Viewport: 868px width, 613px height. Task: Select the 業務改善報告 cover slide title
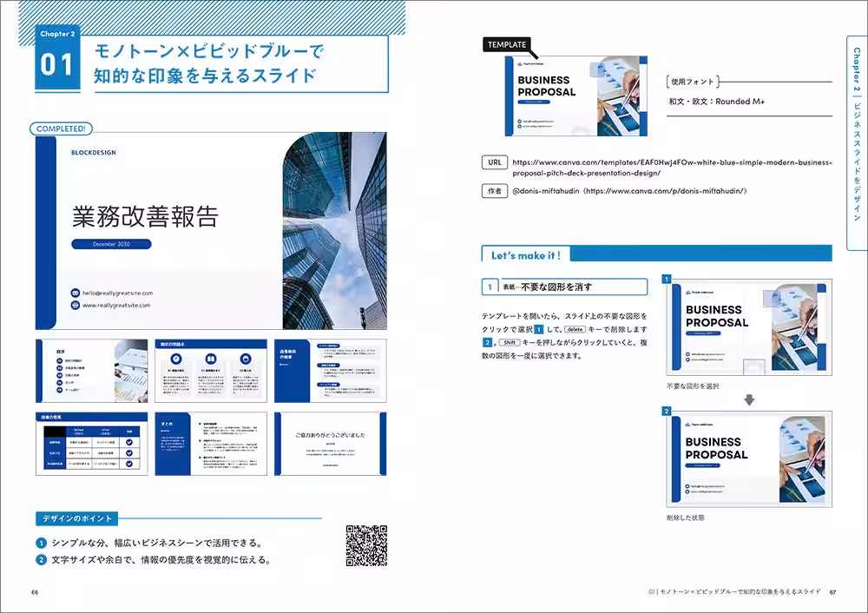(x=145, y=216)
